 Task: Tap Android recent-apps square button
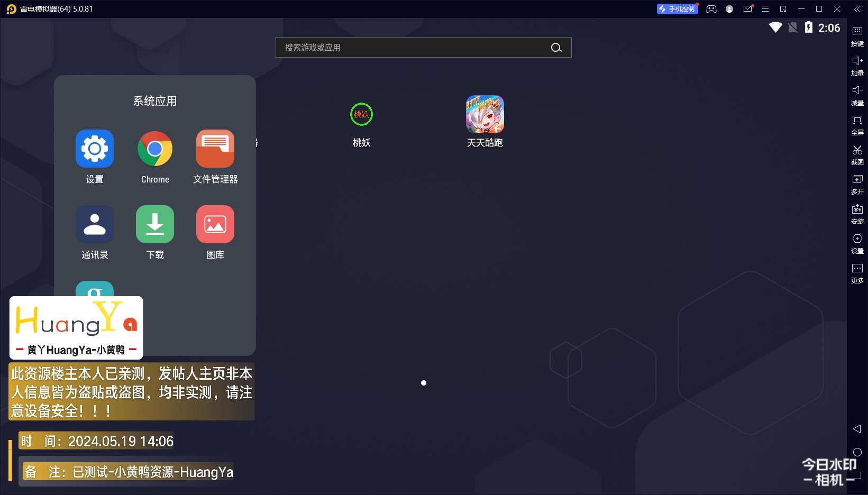click(857, 475)
